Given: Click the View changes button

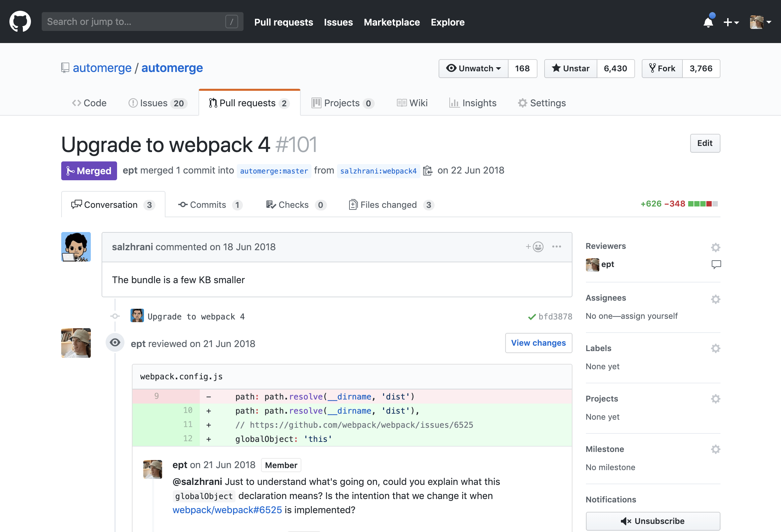Looking at the screenshot, I should (538, 343).
